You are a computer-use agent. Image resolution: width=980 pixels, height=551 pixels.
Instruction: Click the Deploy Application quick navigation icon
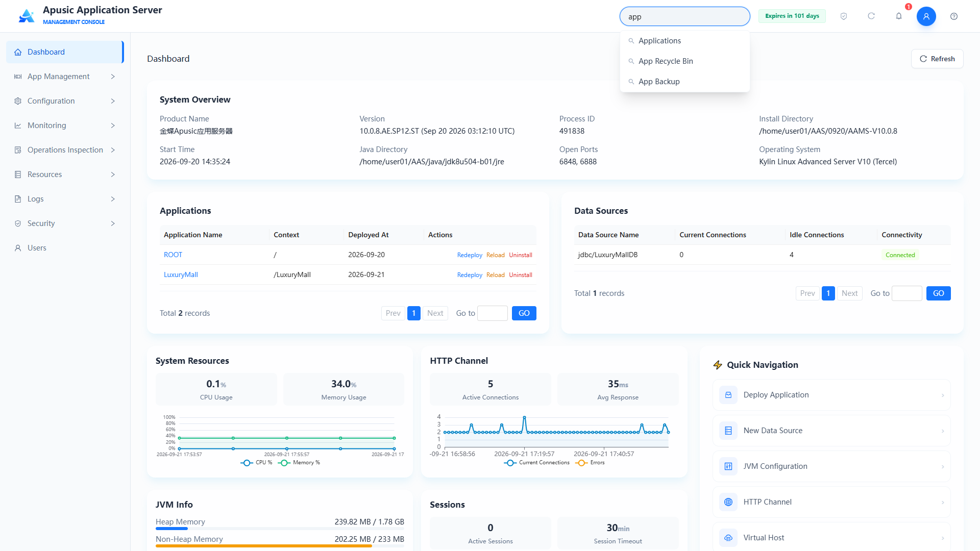tap(728, 395)
